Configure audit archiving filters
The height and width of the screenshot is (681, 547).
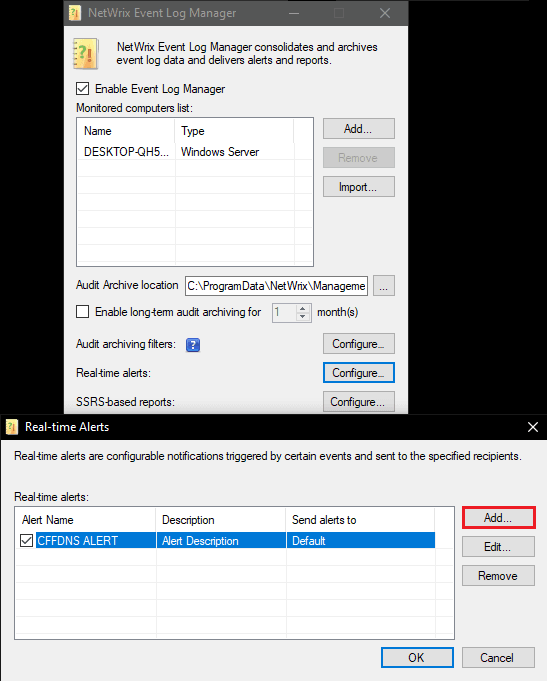tap(359, 344)
